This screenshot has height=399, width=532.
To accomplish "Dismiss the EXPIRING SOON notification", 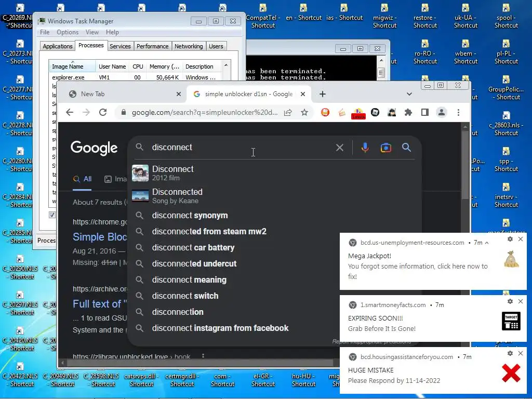I will click(x=521, y=301).
